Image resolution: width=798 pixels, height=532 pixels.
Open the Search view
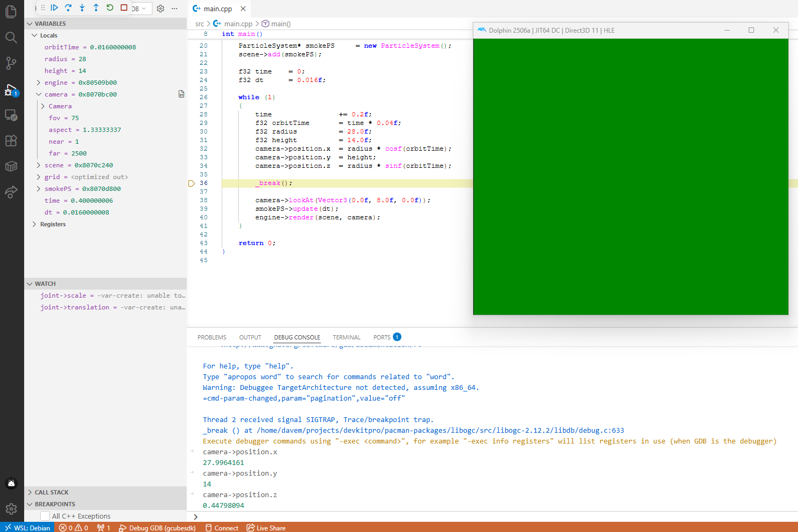pos(11,37)
